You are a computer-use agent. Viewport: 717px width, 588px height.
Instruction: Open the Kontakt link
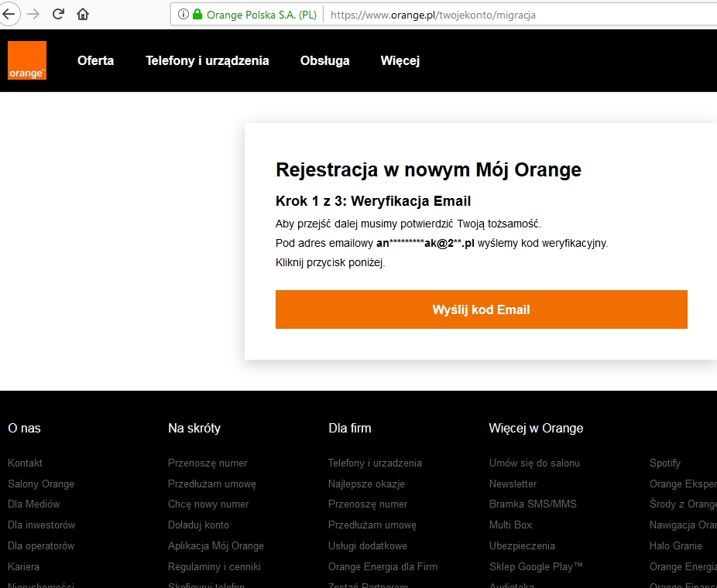[x=25, y=463]
